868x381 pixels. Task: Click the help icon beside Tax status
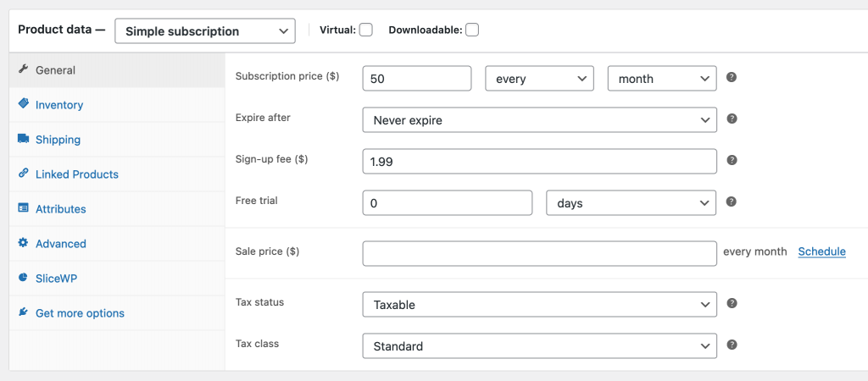coord(732,303)
